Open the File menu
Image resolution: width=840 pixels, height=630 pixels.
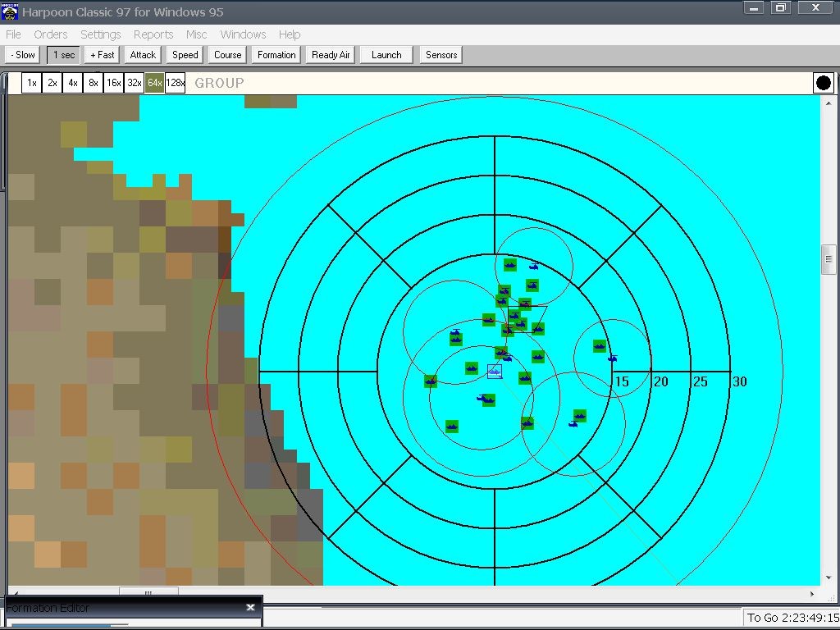click(x=13, y=34)
